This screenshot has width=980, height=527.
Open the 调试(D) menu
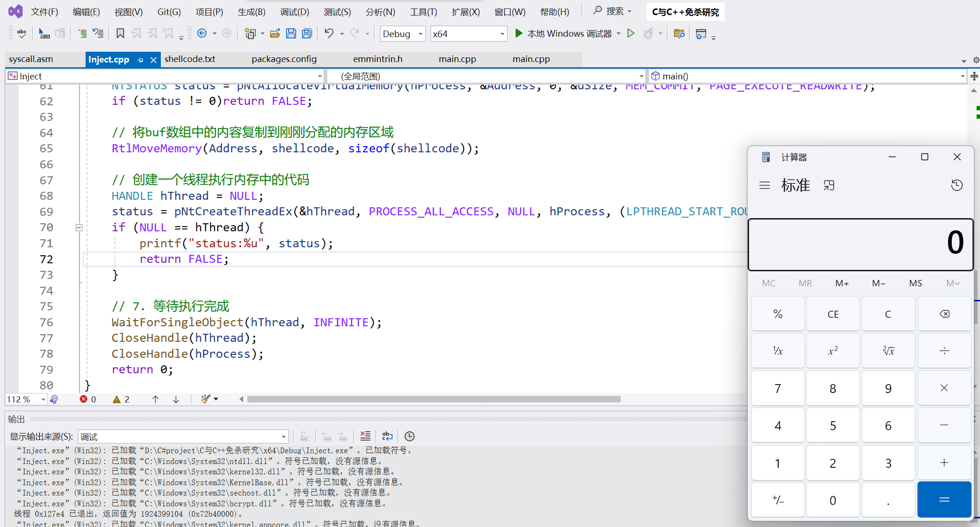pos(294,12)
